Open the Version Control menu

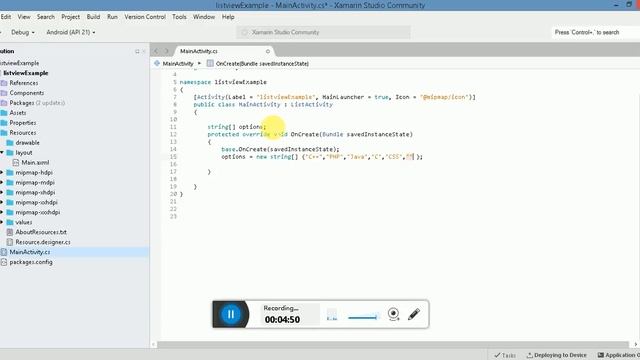tap(145, 17)
